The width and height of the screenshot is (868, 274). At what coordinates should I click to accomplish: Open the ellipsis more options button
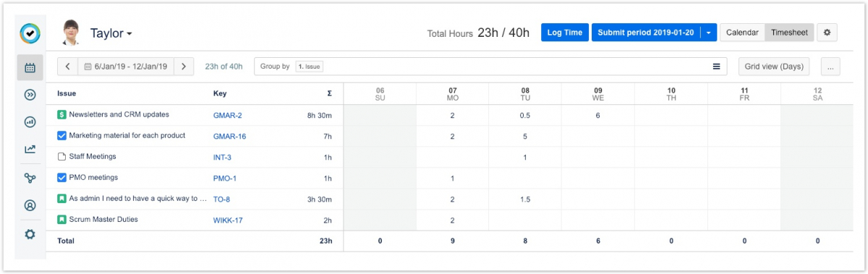pos(830,67)
